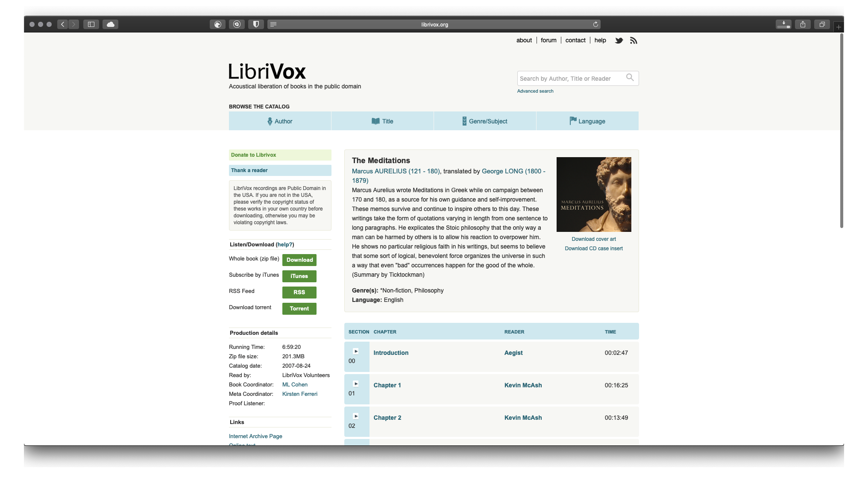The height and width of the screenshot is (477, 868).
Task: Play Chapter 1 read by Kevin McAsh
Action: click(x=356, y=383)
